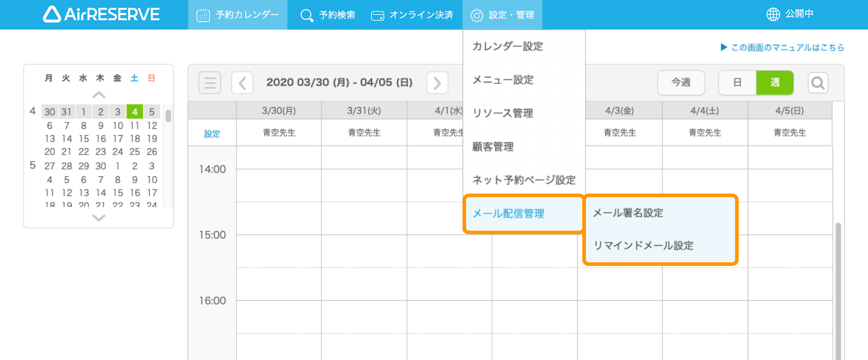868x360 pixels.
Task: Open the 予約検索 tab
Action: (x=328, y=15)
